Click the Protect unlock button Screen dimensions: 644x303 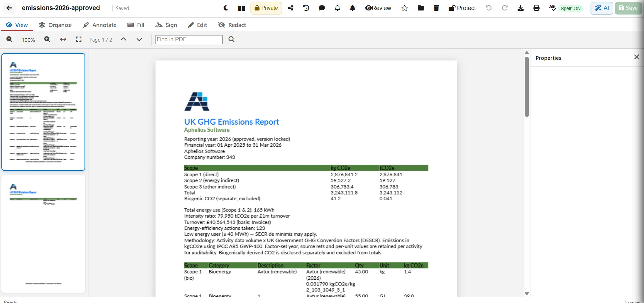(x=462, y=8)
